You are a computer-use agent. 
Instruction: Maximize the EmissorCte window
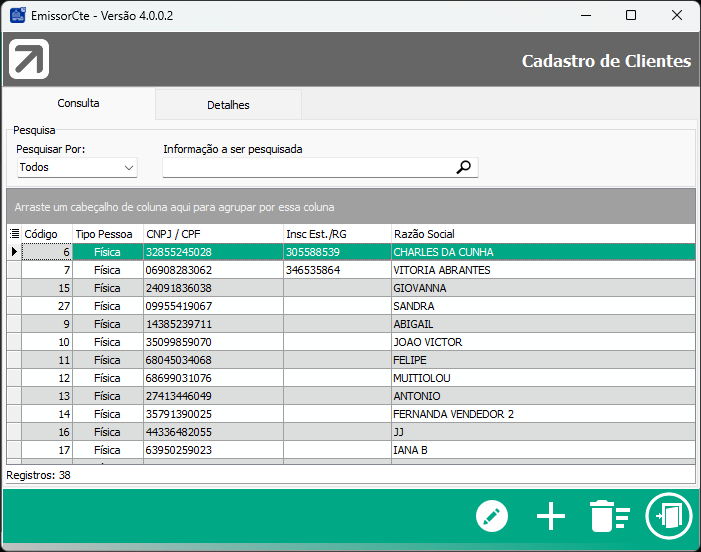click(x=630, y=15)
